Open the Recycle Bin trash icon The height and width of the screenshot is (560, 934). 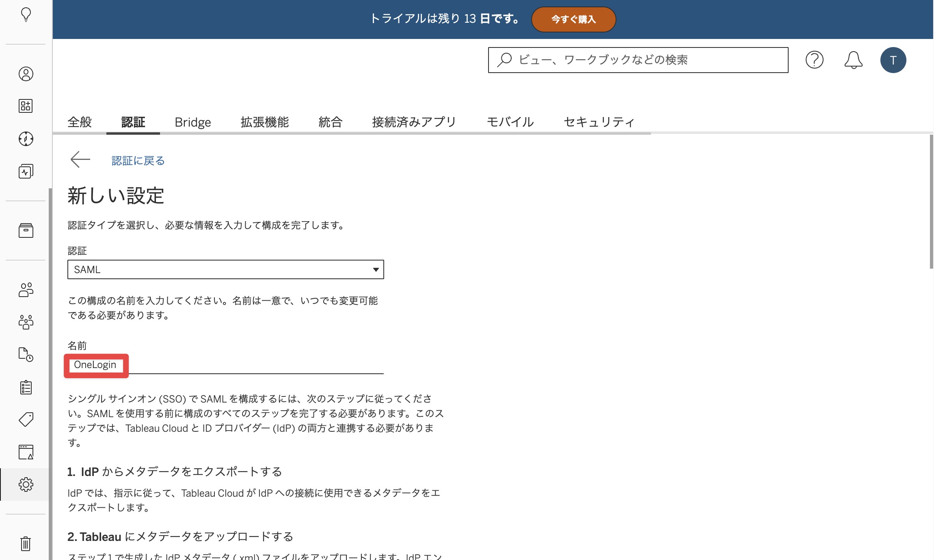[x=26, y=544]
